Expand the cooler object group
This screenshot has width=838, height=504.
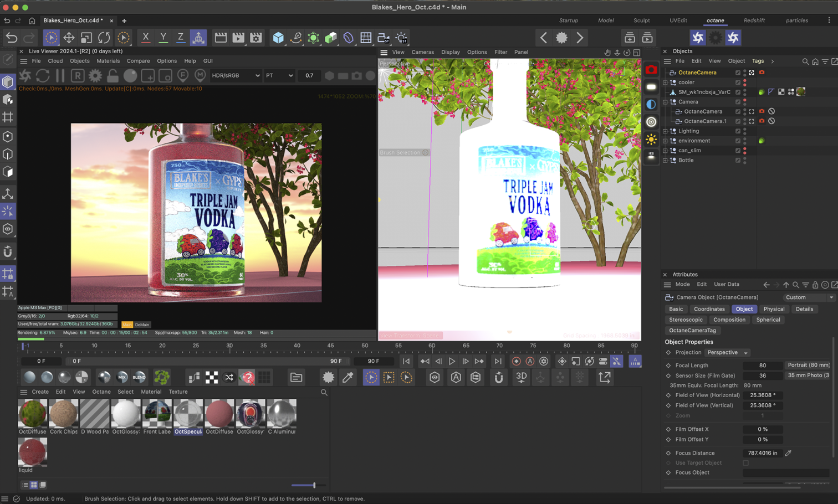coord(666,83)
